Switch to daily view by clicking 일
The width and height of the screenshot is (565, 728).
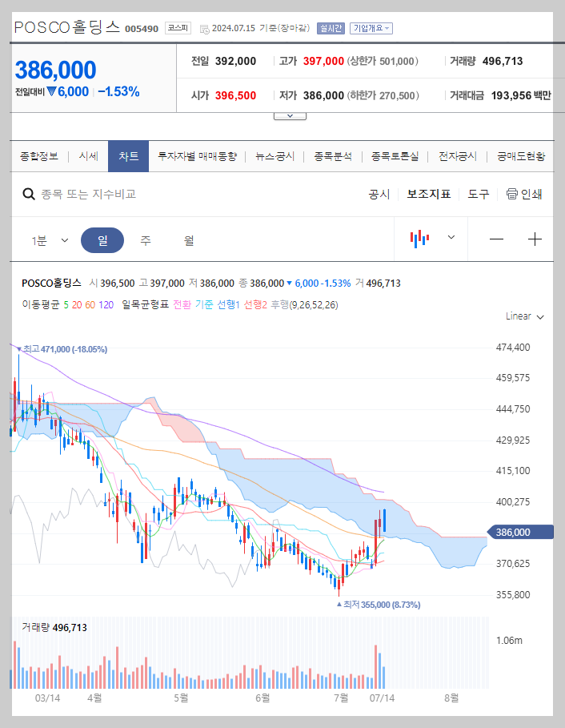(x=102, y=239)
